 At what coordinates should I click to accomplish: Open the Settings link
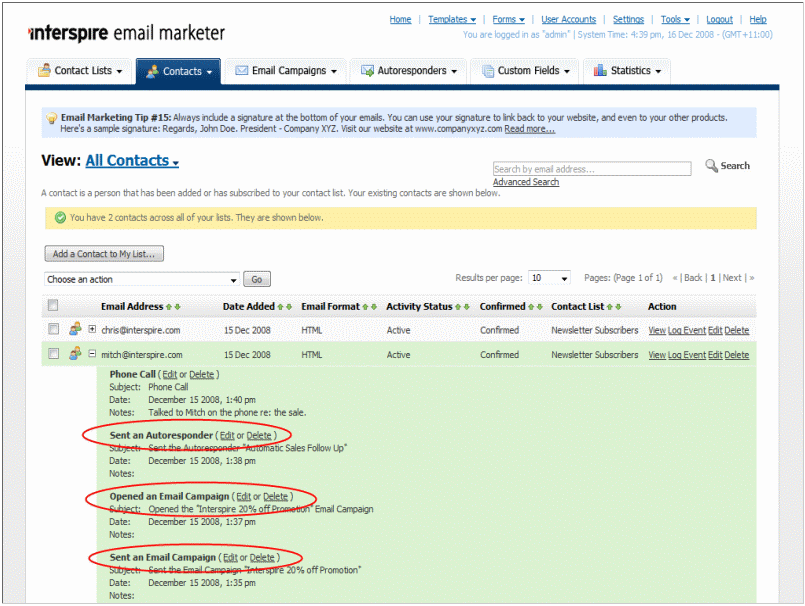(628, 20)
